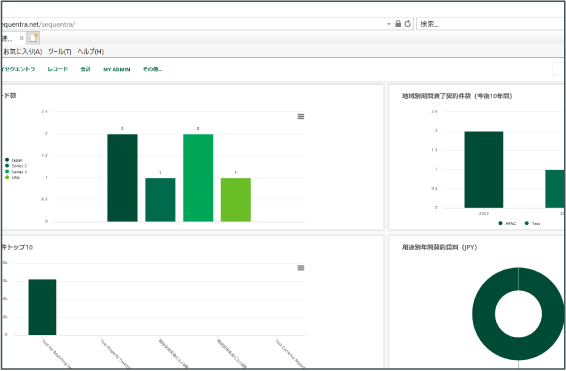The image size is (566, 371).
Task: Toggle the APAC legend entry
Action: tap(507, 223)
